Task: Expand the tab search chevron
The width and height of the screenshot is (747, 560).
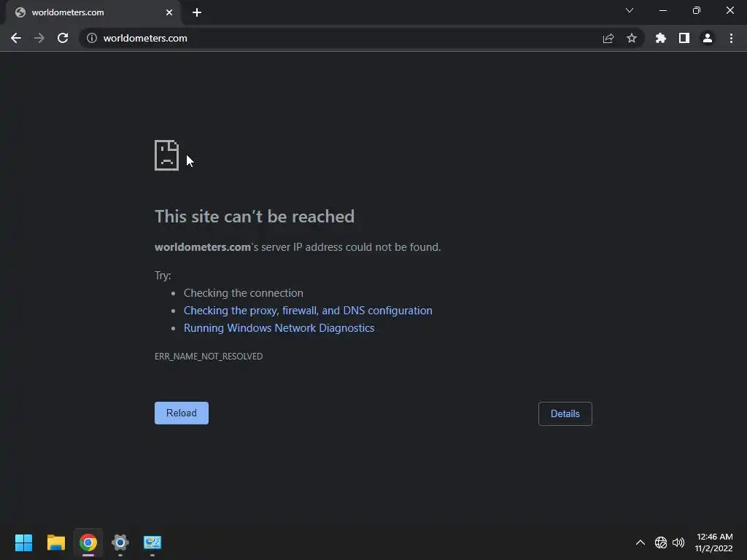Action: tap(630, 10)
